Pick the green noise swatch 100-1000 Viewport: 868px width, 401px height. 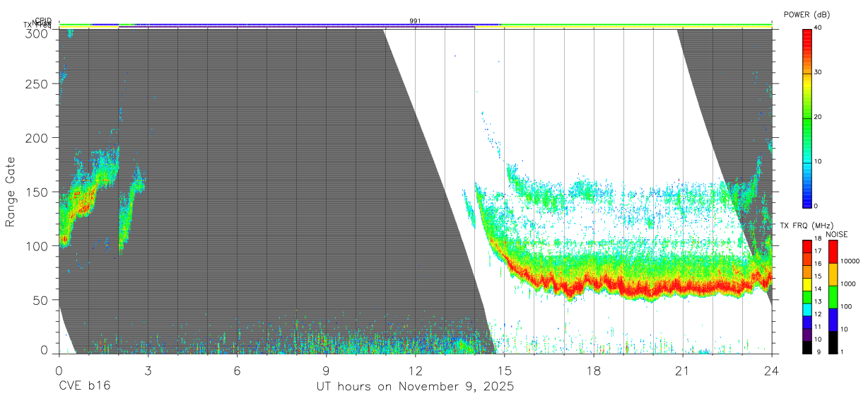(833, 297)
